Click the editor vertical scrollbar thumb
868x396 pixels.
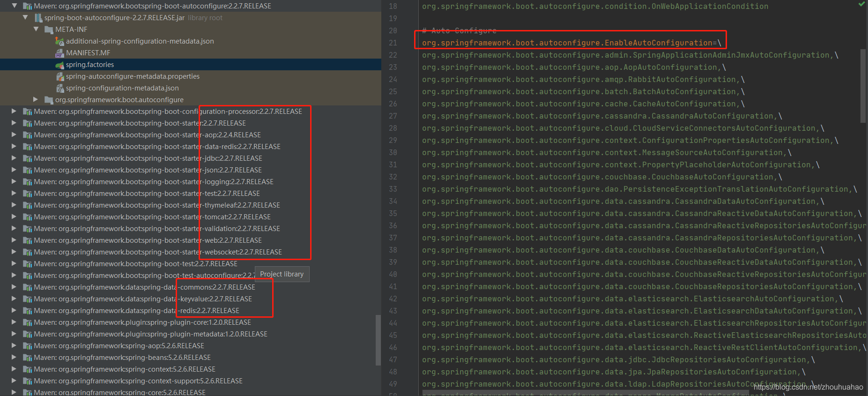[863, 86]
